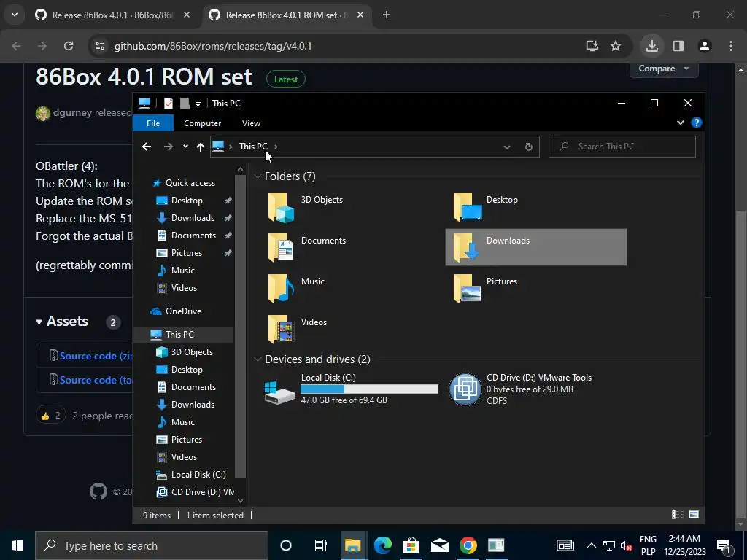
Task: Click chevron after This PC breadcrumb
Action: click(x=276, y=147)
